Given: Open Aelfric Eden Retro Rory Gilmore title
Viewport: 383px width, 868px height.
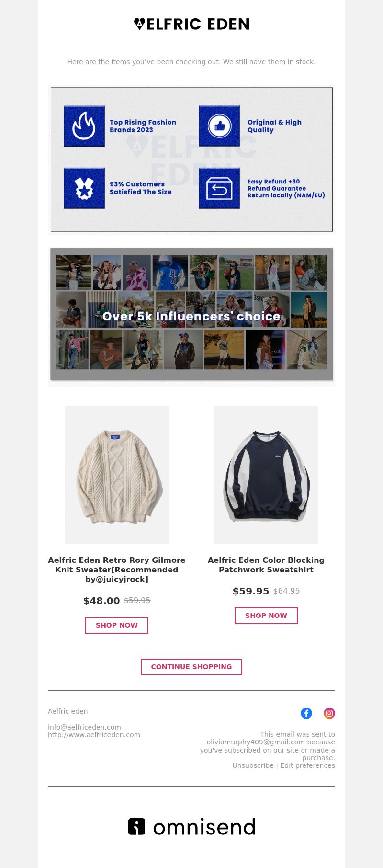Looking at the screenshot, I should point(117,570).
